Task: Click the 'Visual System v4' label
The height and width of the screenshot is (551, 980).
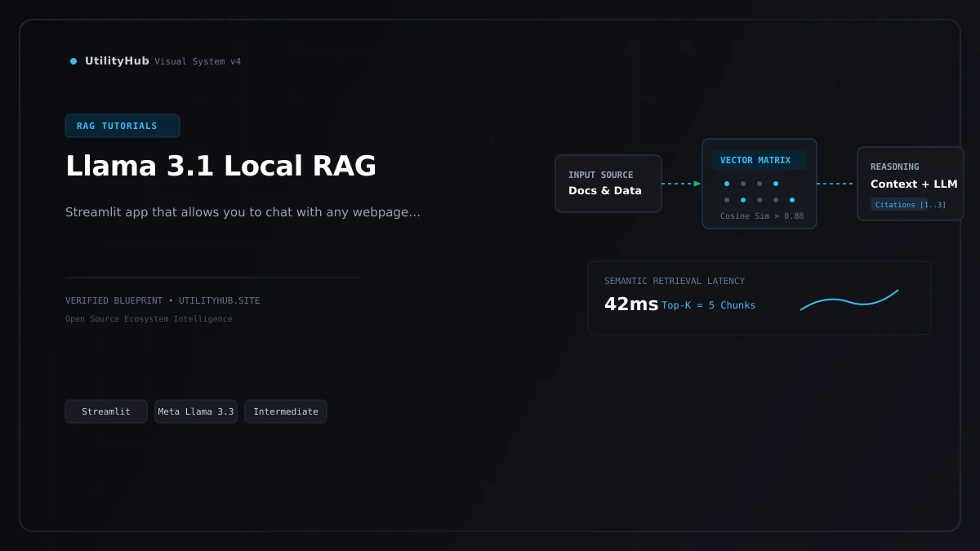Action: click(x=198, y=61)
